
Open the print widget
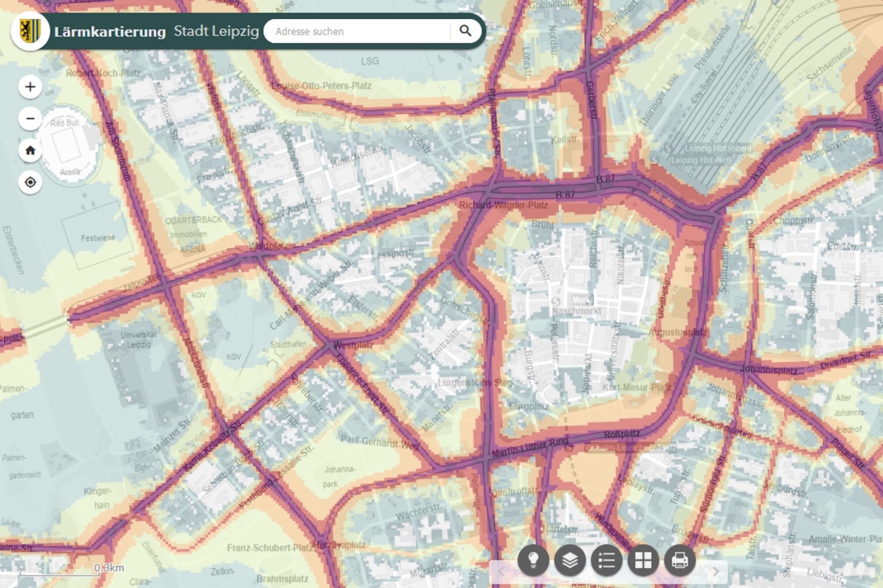679,561
